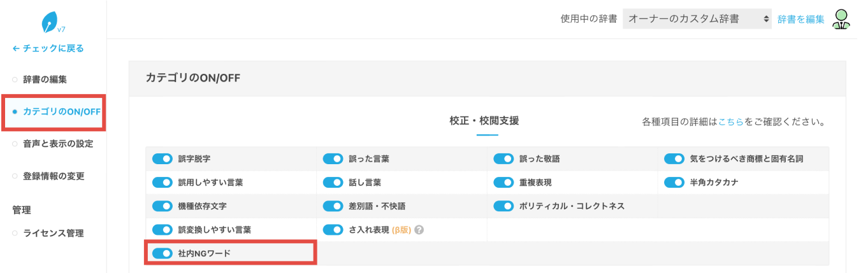
Task: Turn off the 誤った敬語 switch
Action: click(x=503, y=158)
